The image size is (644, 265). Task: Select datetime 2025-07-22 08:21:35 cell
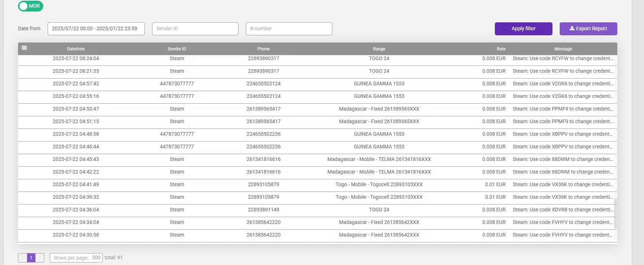click(76, 71)
